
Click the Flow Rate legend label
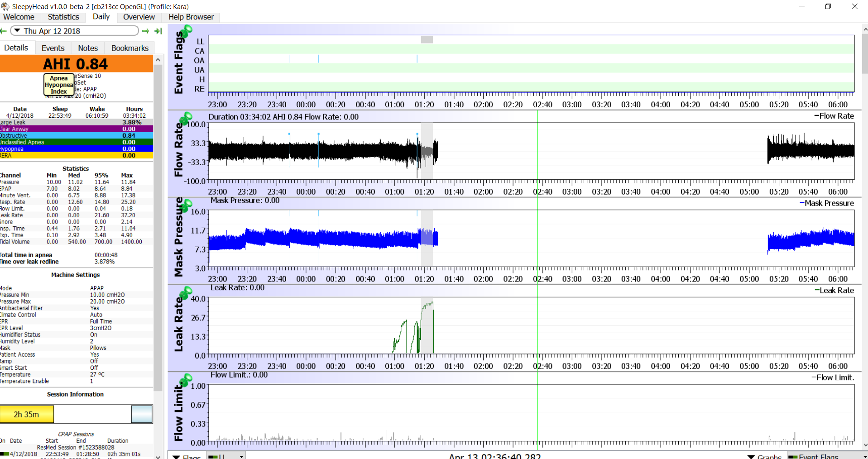[834, 116]
